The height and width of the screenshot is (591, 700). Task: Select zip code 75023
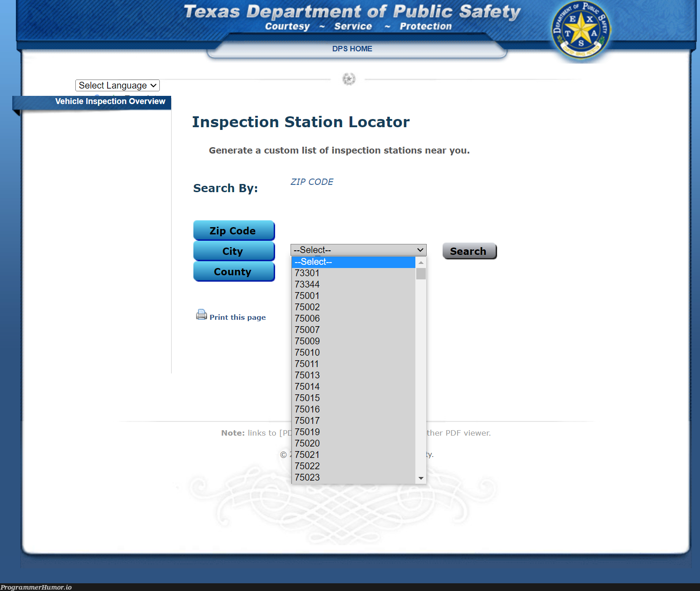tap(353, 477)
